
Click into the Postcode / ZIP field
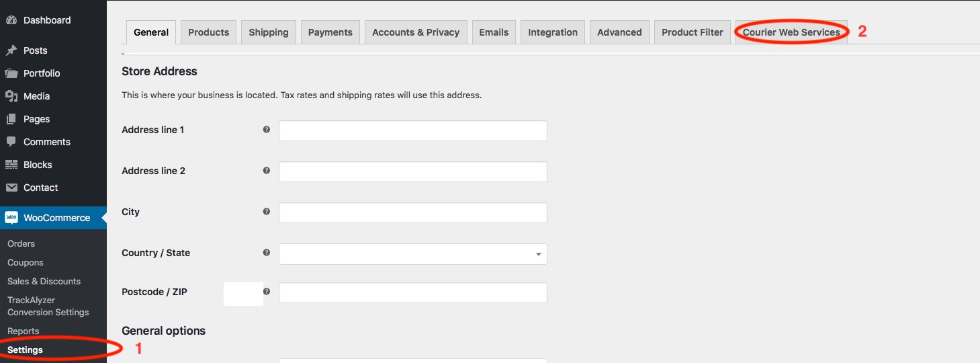(413, 293)
